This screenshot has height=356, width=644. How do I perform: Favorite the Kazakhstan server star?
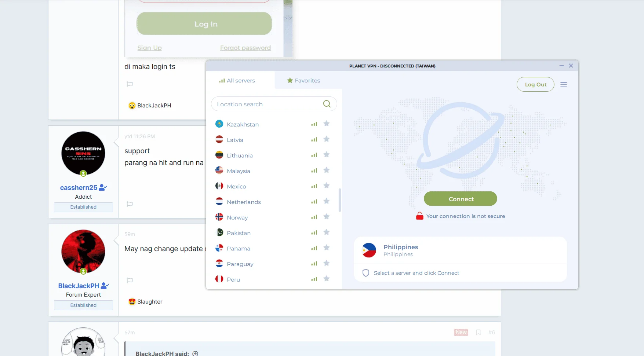(x=326, y=124)
